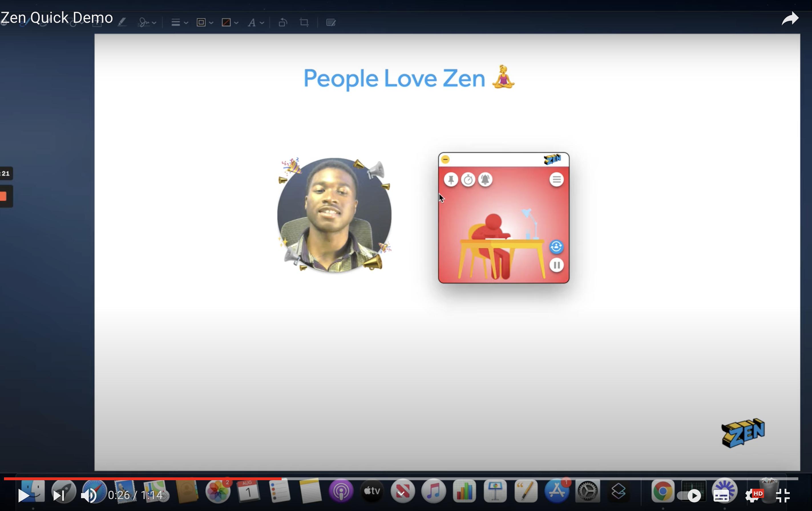
Task: Seek using the red video progress bar
Action: pos(401,479)
